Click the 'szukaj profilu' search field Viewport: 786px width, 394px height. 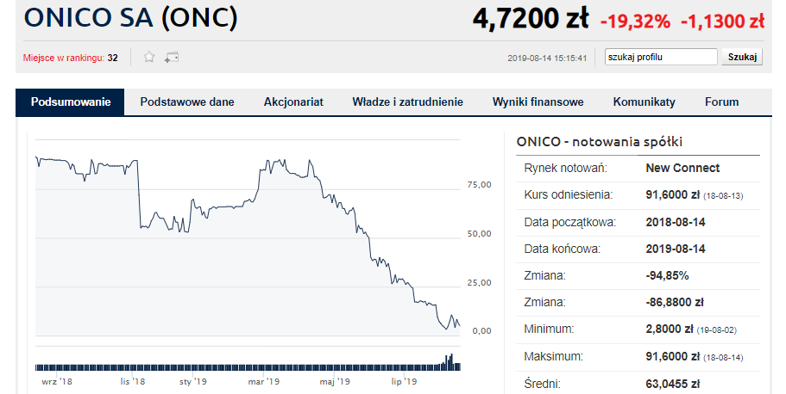[661, 57]
